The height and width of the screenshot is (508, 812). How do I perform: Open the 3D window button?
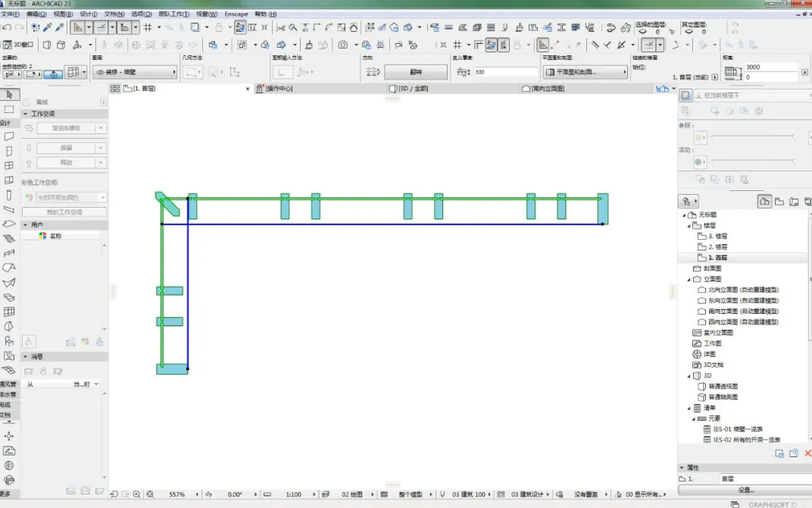pos(19,45)
